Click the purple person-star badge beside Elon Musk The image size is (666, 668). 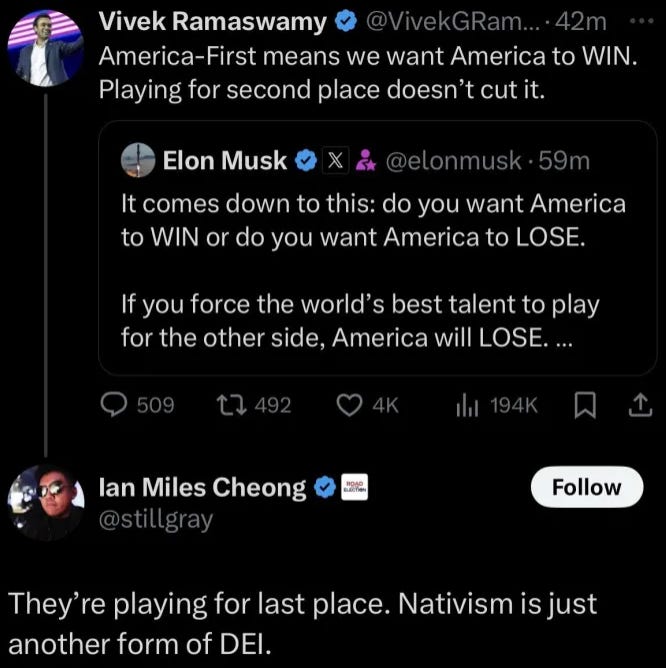coord(366,161)
